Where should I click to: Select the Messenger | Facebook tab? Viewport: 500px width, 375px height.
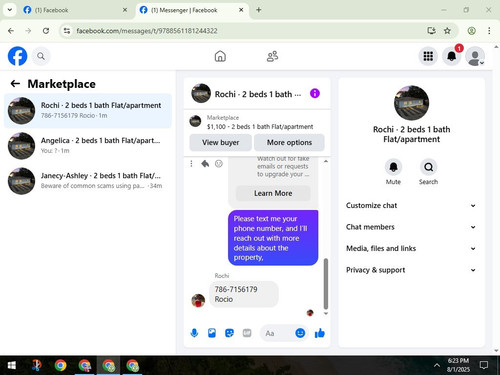[193, 10]
